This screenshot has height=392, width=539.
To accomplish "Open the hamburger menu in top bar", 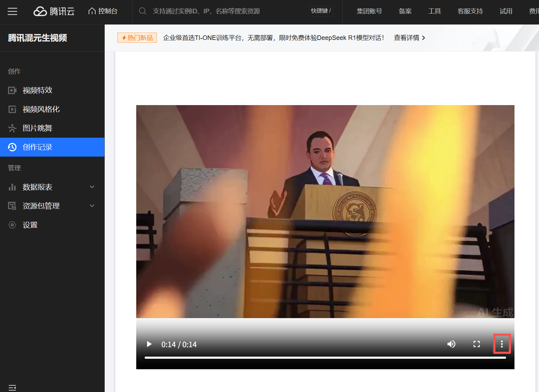I will [x=12, y=12].
